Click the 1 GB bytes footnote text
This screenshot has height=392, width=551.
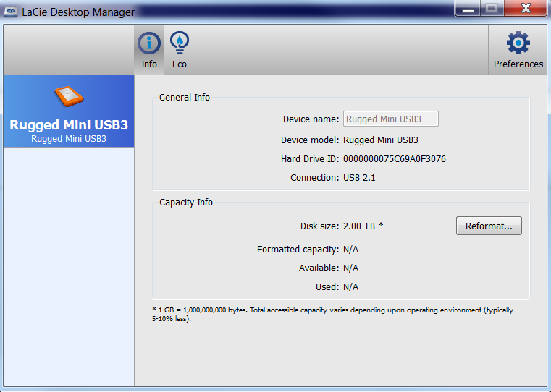click(x=332, y=315)
